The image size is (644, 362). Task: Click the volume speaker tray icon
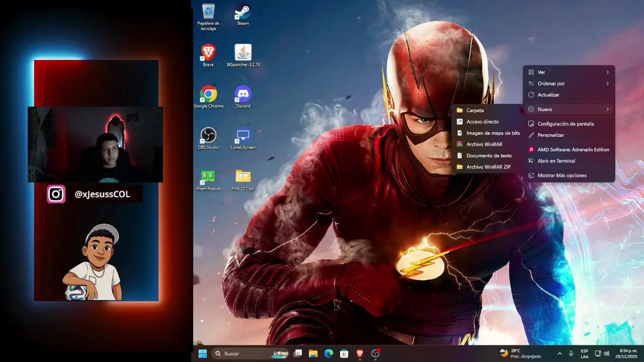tap(606, 353)
